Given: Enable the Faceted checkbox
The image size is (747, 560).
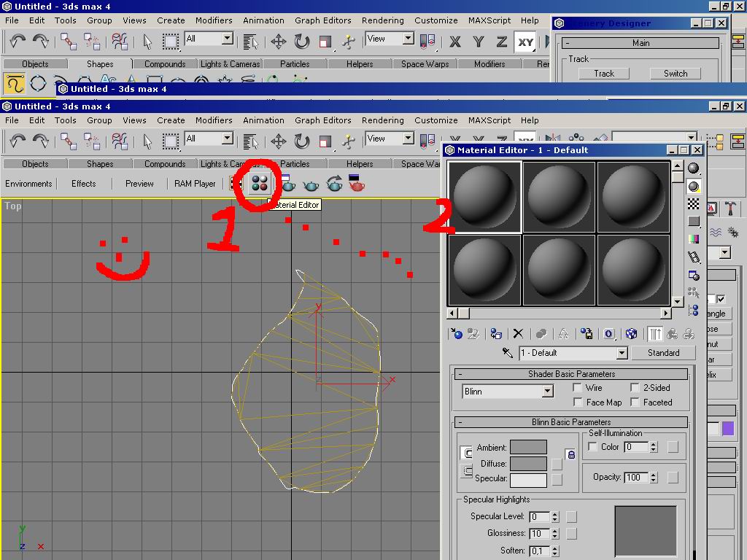Looking at the screenshot, I should pyautogui.click(x=635, y=402).
